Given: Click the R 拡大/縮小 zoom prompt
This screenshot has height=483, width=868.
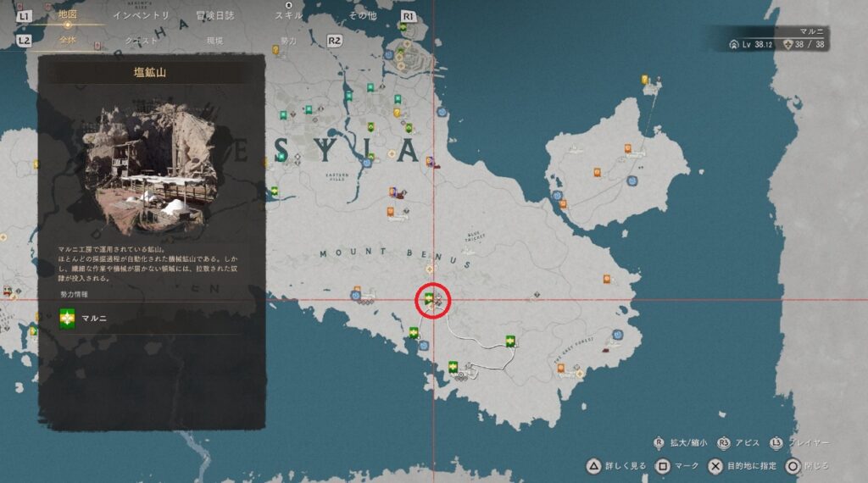Looking at the screenshot, I should pos(681,442).
